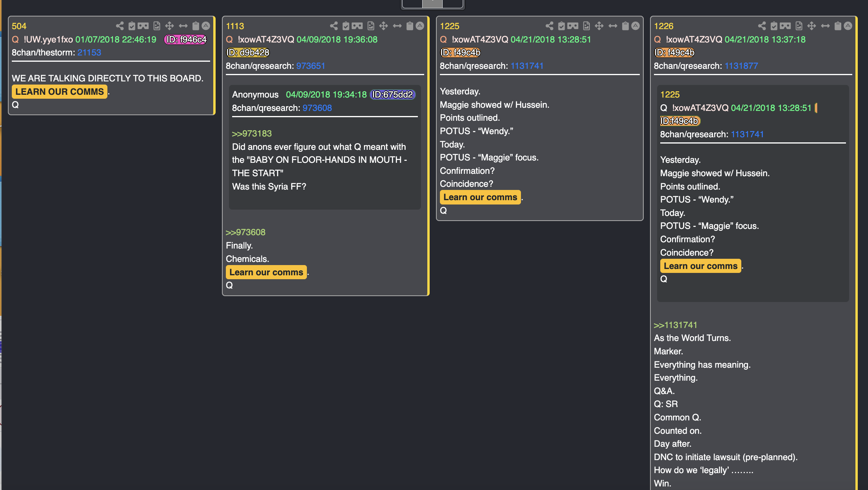Click the highlighted LEARN OUR COMMS in post 504
Screen dimensions: 868x490
[x=59, y=92]
